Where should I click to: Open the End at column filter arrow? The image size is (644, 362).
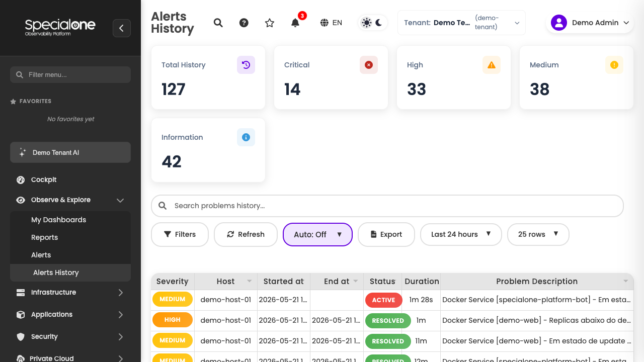[x=356, y=282]
